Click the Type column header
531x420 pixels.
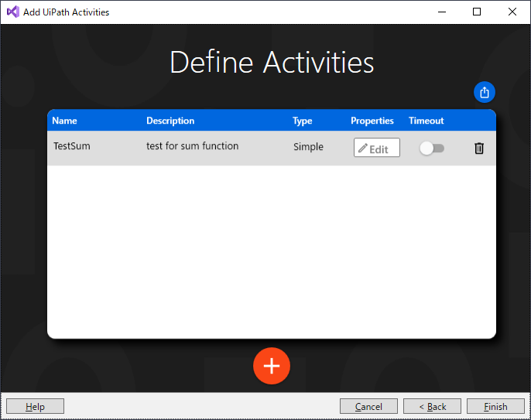click(303, 121)
